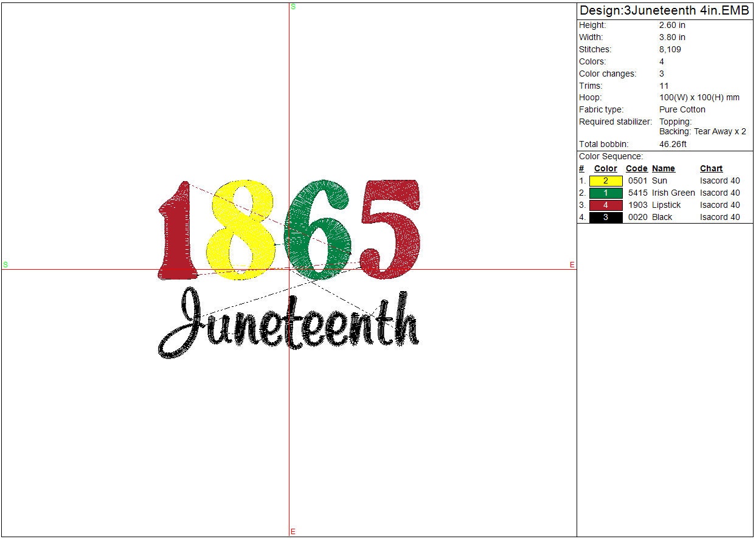Click the red E marker at bottom
The height and width of the screenshot is (539, 756).
(293, 532)
